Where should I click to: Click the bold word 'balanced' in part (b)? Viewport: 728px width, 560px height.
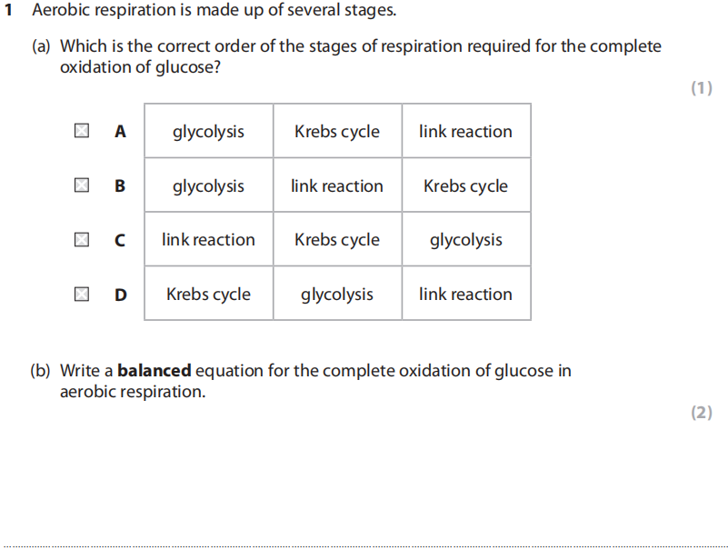click(155, 371)
